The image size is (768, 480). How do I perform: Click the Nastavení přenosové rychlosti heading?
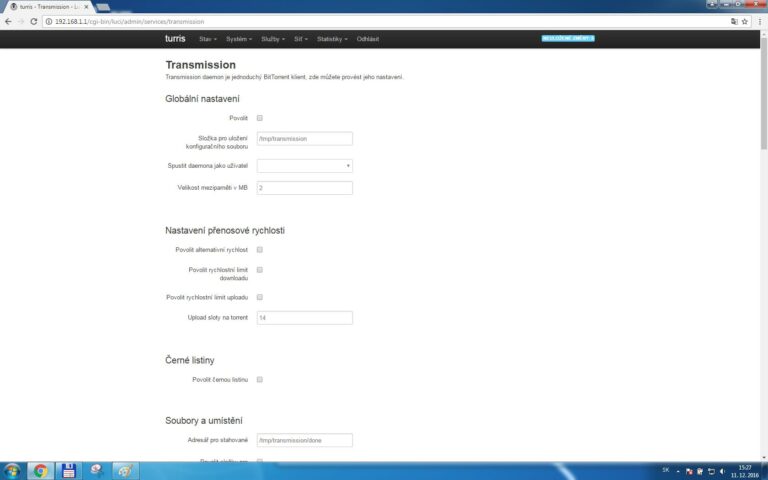coord(225,231)
